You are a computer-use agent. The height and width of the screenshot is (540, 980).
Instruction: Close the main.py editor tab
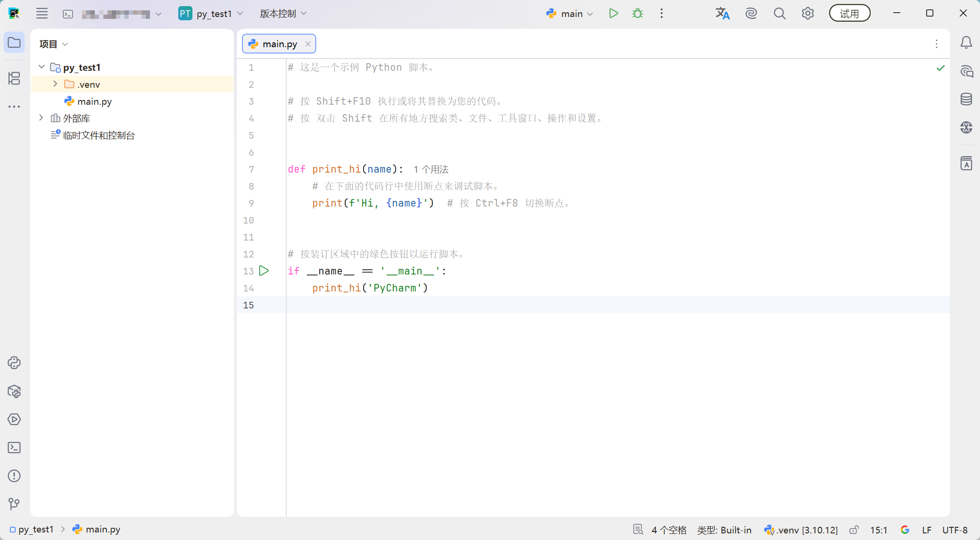308,44
